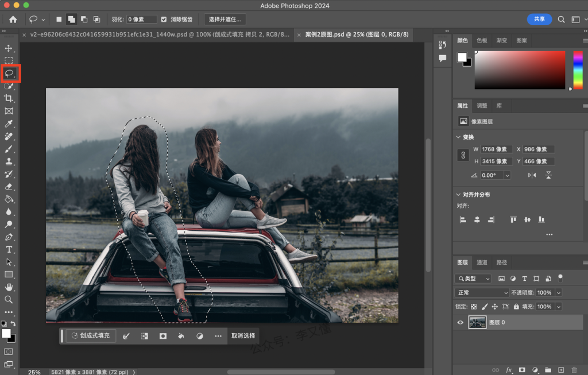Select the Lasso tool in toolbar
The height and width of the screenshot is (375, 588).
(9, 73)
